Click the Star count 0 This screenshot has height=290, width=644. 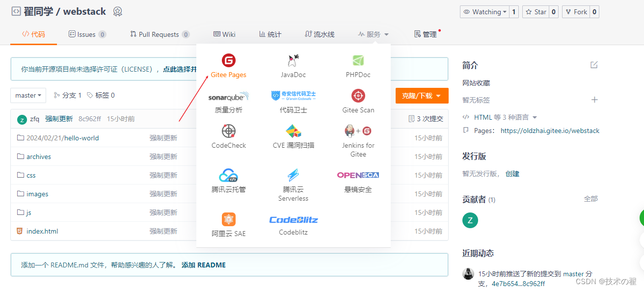click(x=554, y=12)
